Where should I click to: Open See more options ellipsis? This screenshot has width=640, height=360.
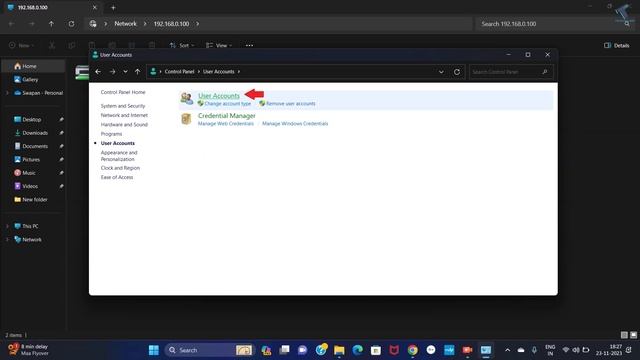[x=249, y=45]
